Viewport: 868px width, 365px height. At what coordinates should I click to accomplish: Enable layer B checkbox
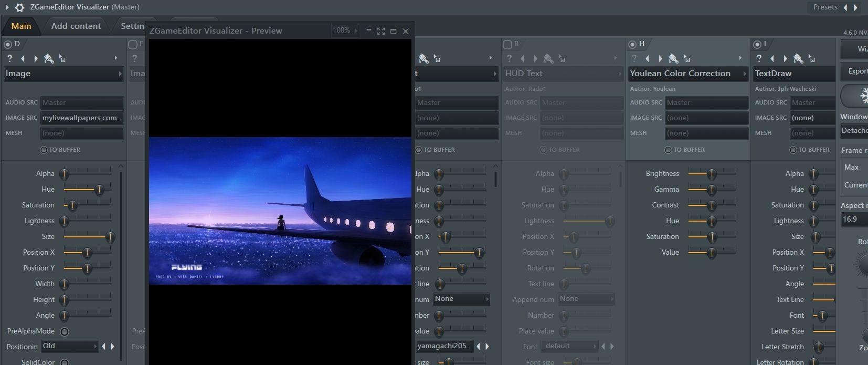pos(507,44)
